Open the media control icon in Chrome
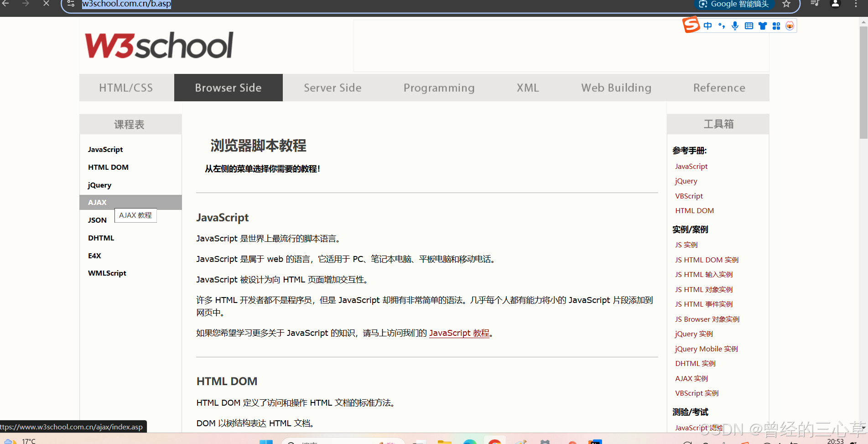Viewport: 868px width, 444px height. [815, 4]
